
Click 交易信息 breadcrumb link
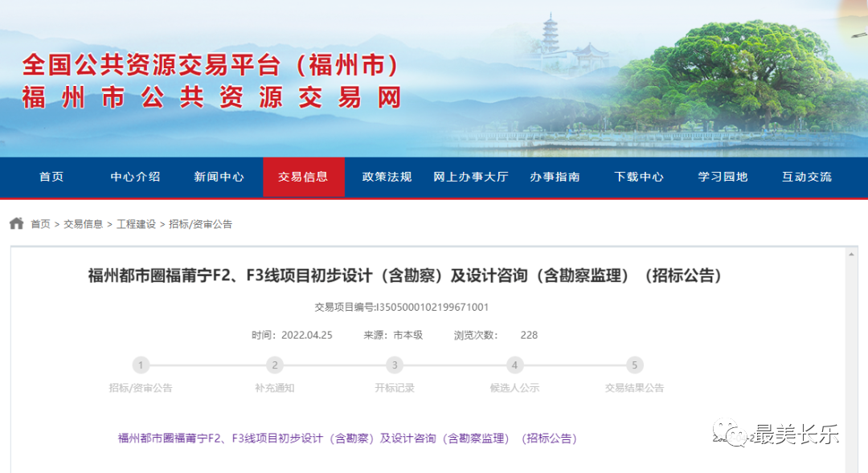click(x=84, y=224)
